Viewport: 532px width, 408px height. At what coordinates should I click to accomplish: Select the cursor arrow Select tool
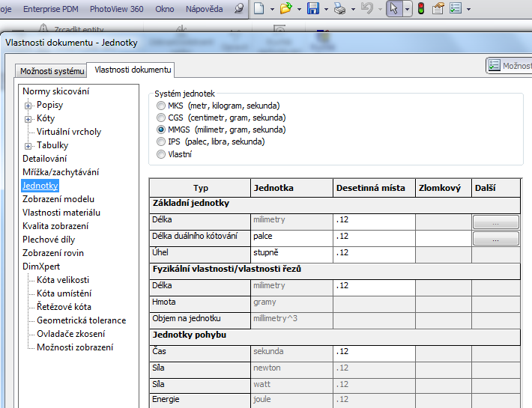coord(394,8)
